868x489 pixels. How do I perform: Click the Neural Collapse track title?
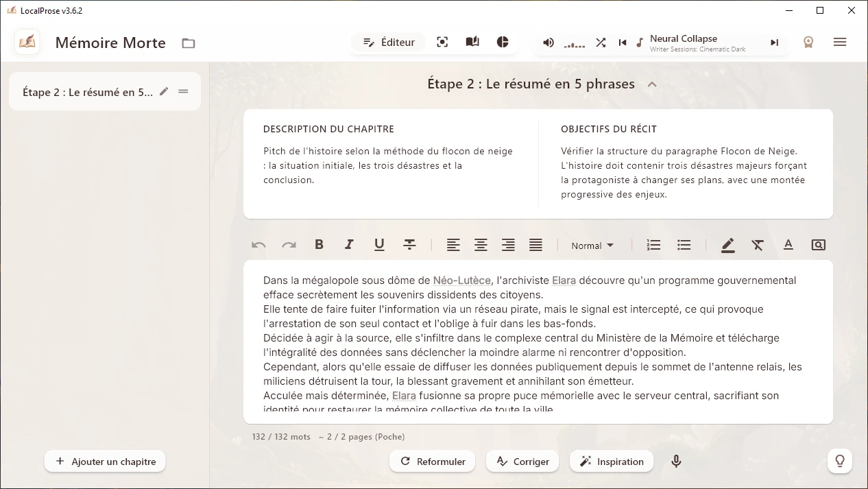(684, 38)
